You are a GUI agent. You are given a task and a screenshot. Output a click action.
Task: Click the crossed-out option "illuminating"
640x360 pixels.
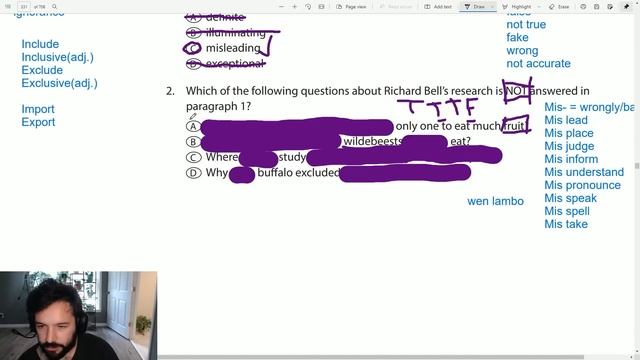236,33
